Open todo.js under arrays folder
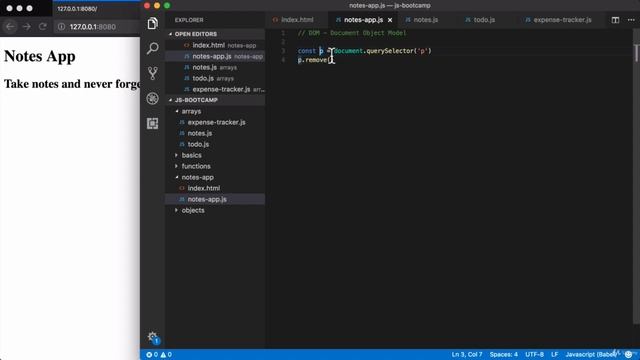The height and width of the screenshot is (360, 640). pos(215,144)
